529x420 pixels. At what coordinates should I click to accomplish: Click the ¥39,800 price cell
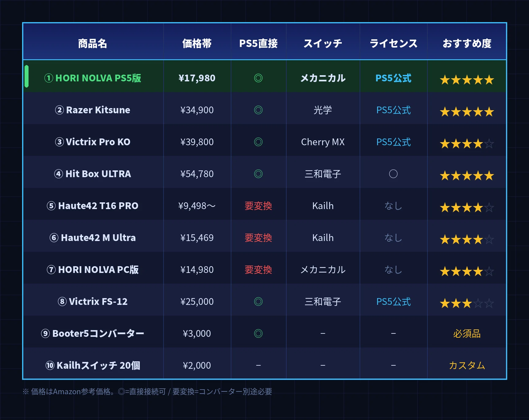[197, 142]
